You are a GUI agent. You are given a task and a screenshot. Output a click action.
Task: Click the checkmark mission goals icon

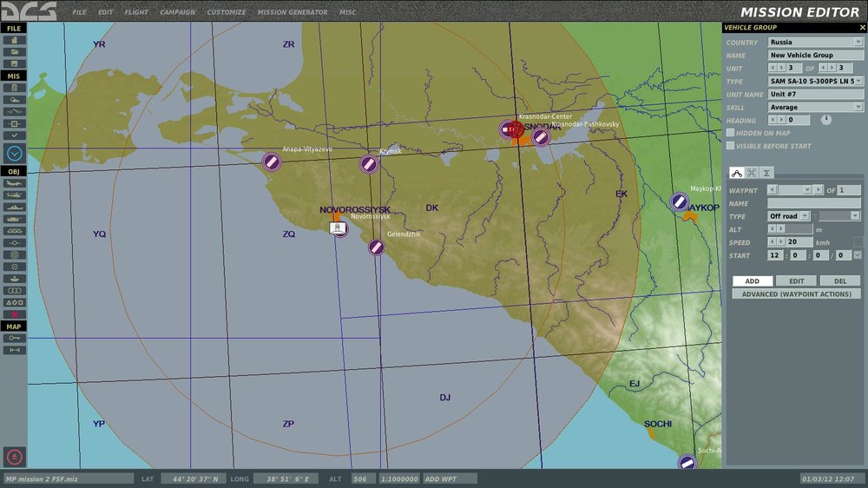15,135
